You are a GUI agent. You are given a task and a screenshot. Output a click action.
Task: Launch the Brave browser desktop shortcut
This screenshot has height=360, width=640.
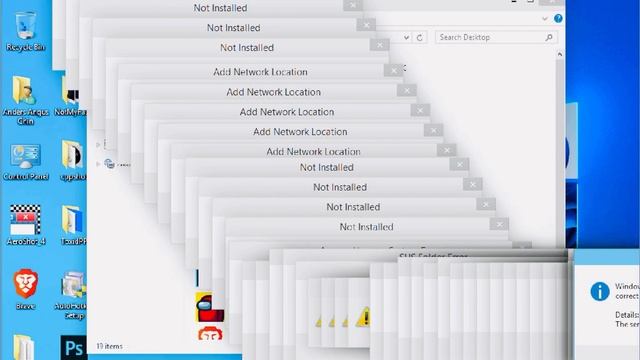point(25,289)
